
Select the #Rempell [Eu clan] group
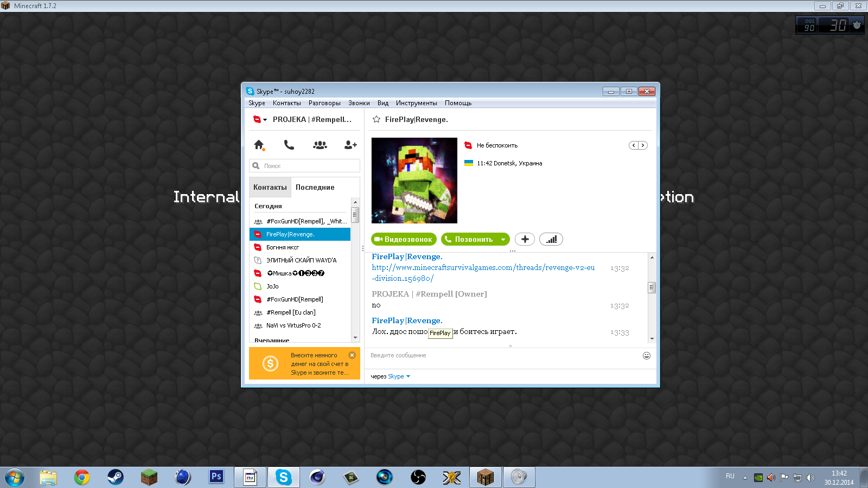coord(300,312)
